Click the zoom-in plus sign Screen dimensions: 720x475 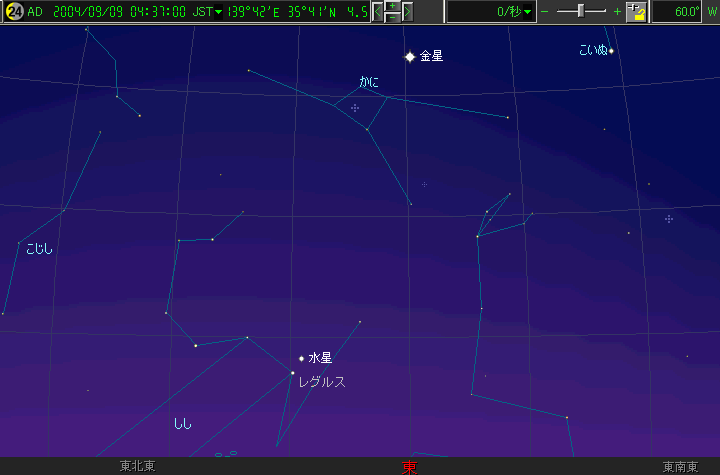617,12
